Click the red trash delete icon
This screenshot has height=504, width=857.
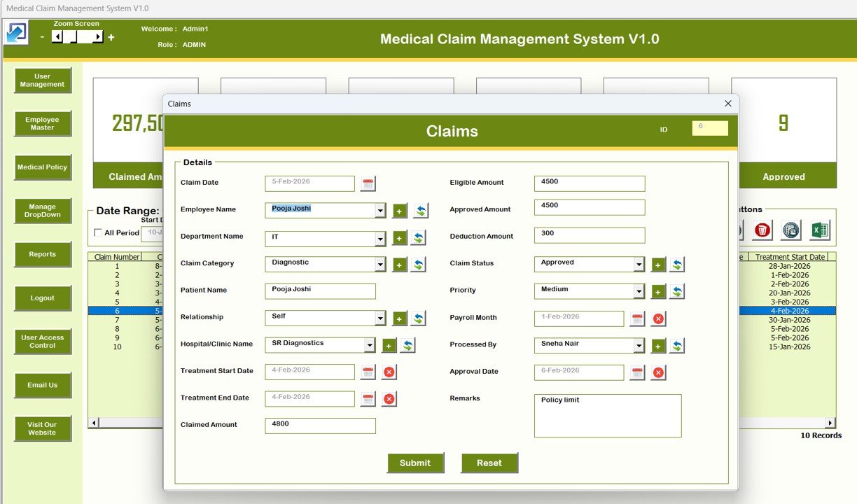pyautogui.click(x=762, y=230)
